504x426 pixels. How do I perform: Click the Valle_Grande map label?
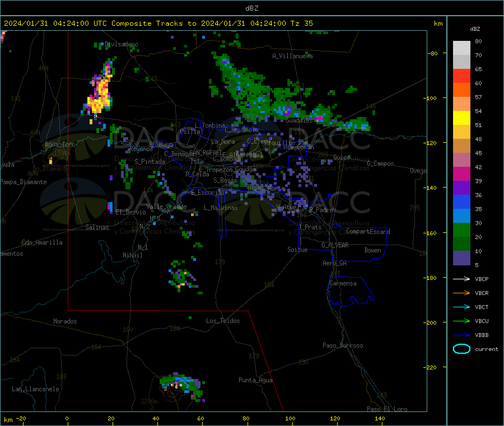pos(166,207)
